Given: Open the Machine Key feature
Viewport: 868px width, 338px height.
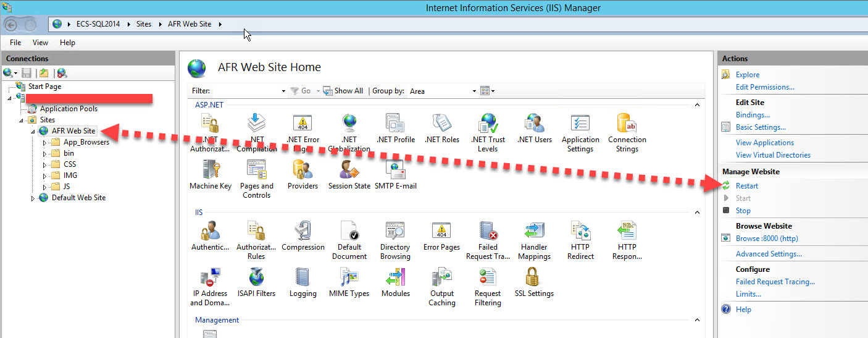Looking at the screenshot, I should pos(211,174).
